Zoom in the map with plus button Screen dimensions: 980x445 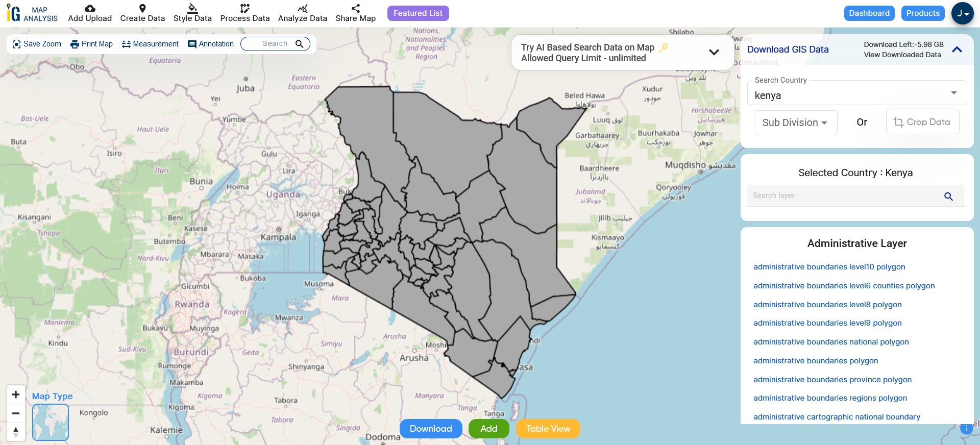[x=16, y=394]
